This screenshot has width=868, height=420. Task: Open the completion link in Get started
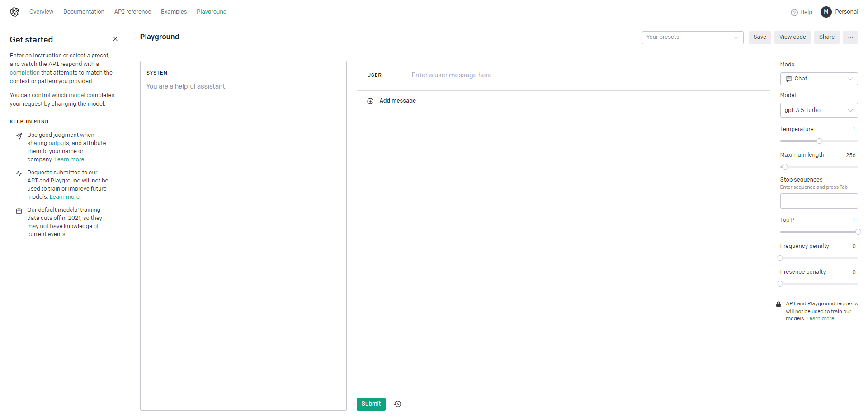click(25, 73)
